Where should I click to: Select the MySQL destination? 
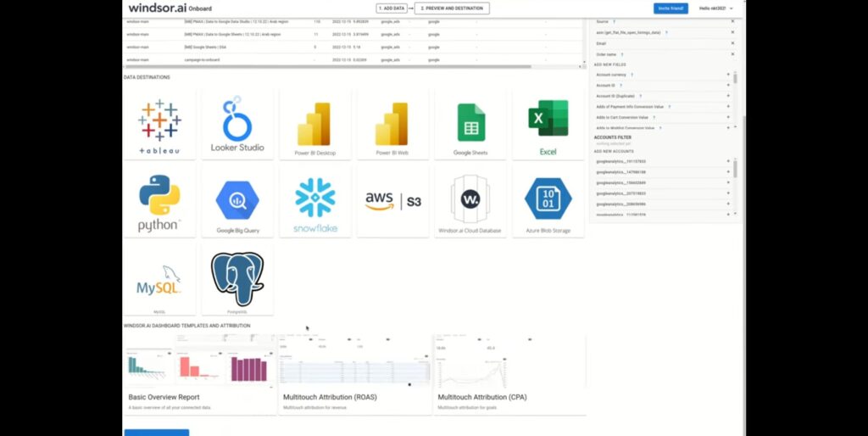point(159,280)
